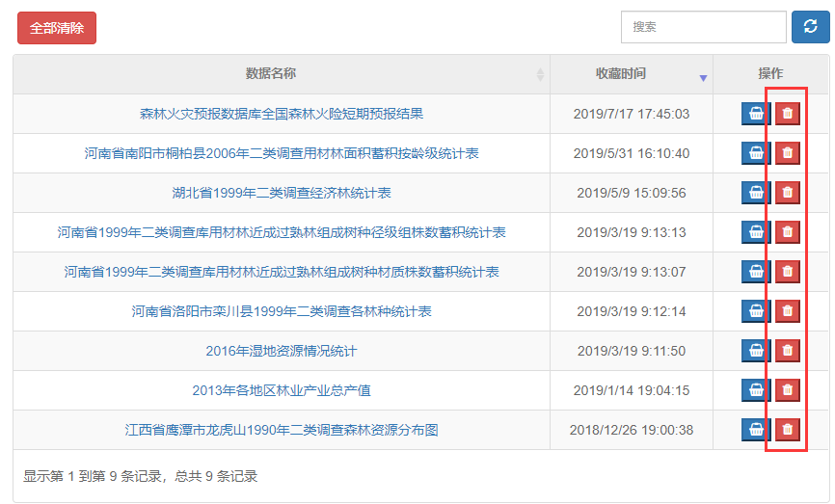Add 2013年各地区林业产业总产值 row to basket
This screenshot has height=504, width=835.
click(756, 390)
